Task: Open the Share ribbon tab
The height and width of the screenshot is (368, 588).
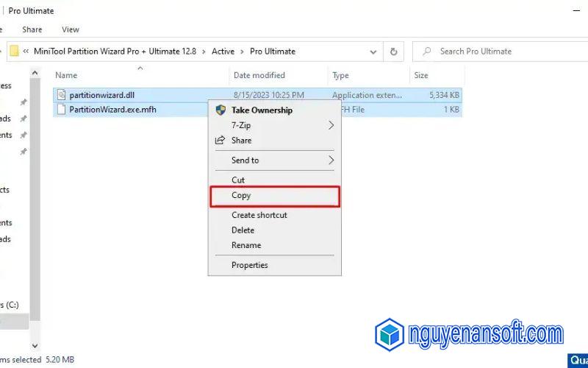Action: (x=32, y=29)
